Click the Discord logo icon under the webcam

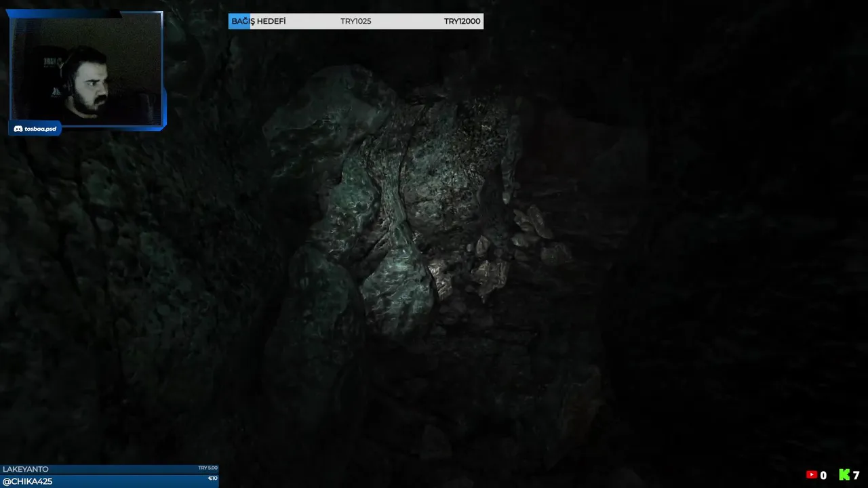pos(18,129)
